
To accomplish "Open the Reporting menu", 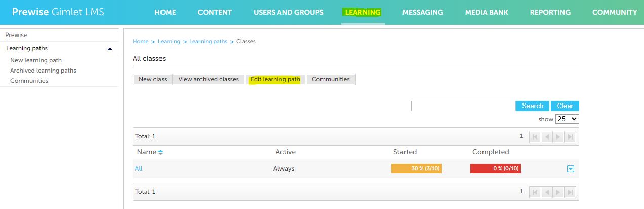I will click(x=550, y=12).
